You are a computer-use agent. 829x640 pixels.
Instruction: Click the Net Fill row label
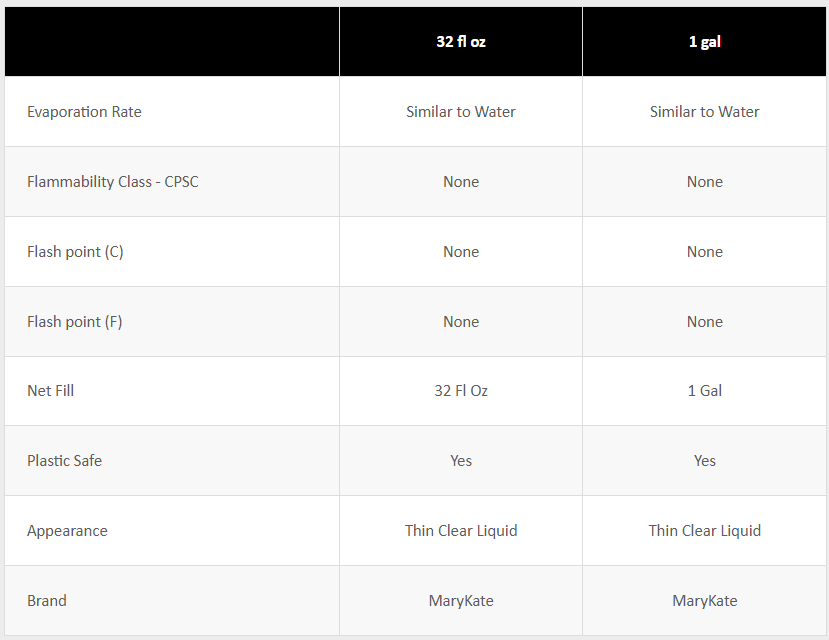[x=51, y=391]
